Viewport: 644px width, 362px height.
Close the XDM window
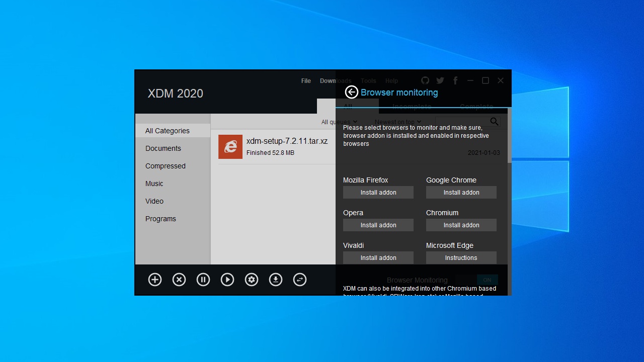tap(501, 80)
